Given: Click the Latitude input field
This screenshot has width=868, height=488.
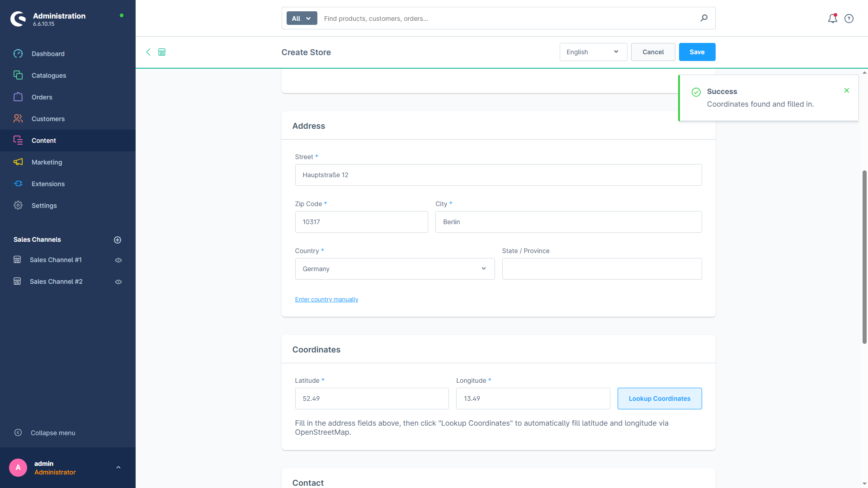Looking at the screenshot, I should (x=372, y=399).
